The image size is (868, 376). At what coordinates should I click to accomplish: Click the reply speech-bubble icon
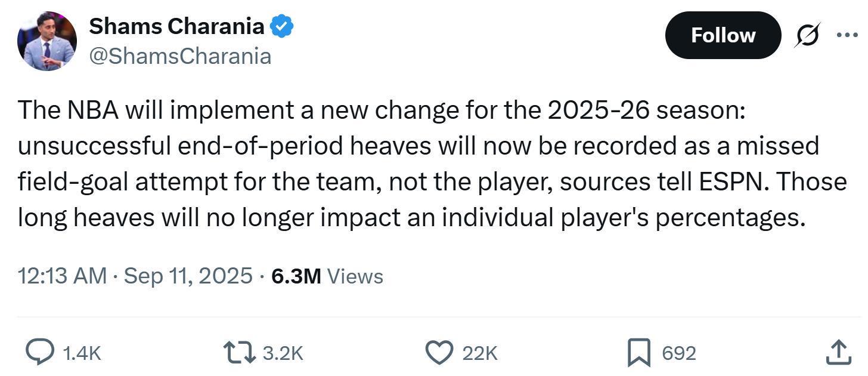pyautogui.click(x=40, y=353)
